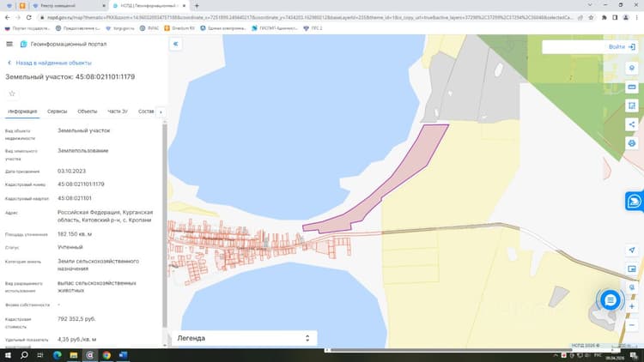Activate the ruler measurement tool
644x362 pixels.
click(x=632, y=87)
